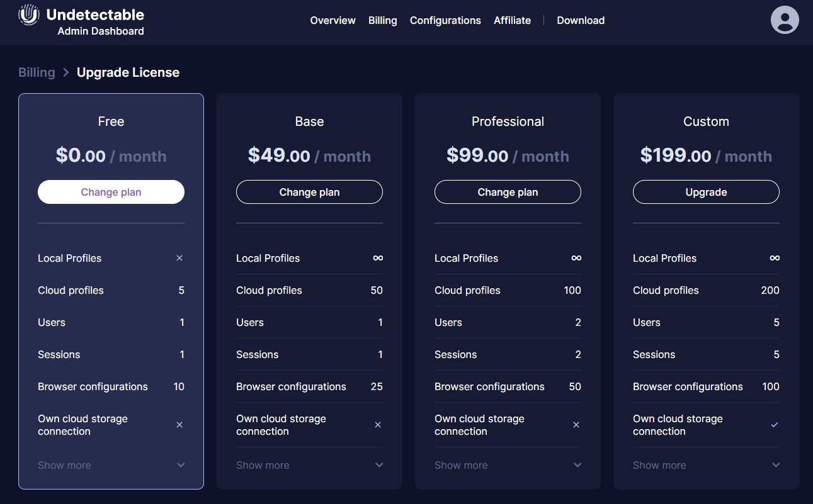This screenshot has height=504, width=813.
Task: Click Browser configurations value 100 in Custom plan
Action: 771,386
